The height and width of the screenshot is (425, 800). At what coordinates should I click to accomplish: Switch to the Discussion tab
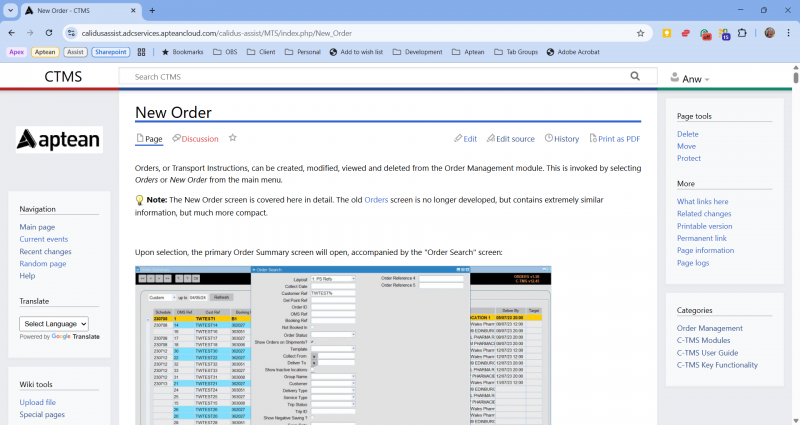pos(195,139)
